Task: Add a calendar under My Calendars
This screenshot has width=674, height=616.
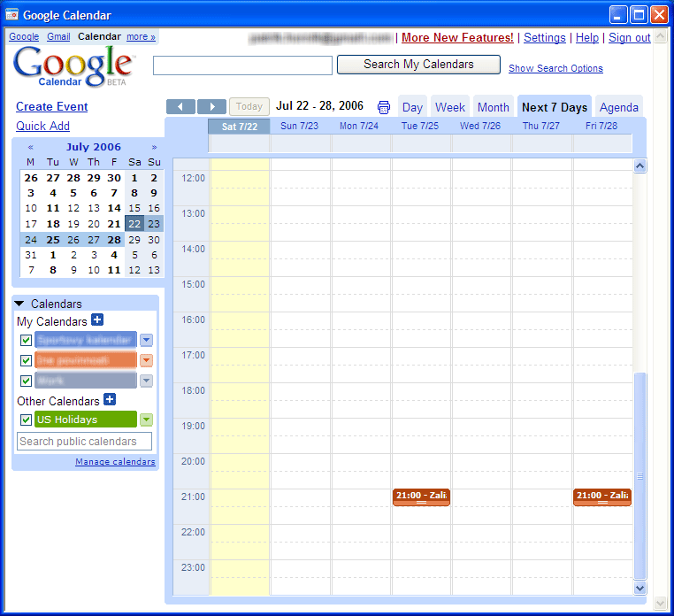Action: (x=97, y=320)
